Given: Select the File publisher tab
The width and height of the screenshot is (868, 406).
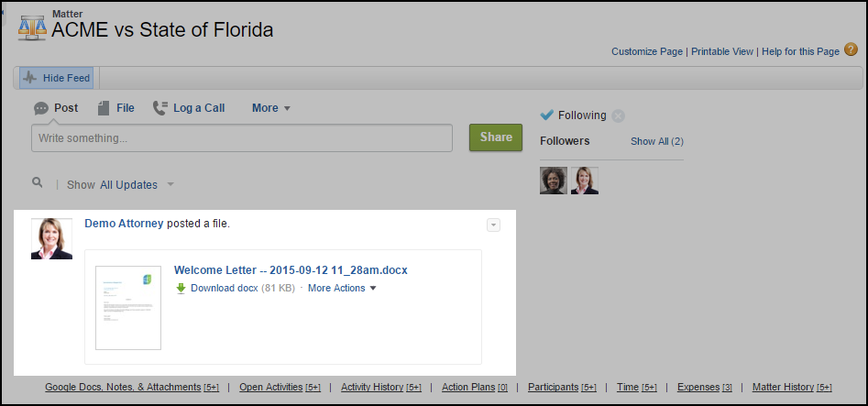Looking at the screenshot, I should [116, 108].
